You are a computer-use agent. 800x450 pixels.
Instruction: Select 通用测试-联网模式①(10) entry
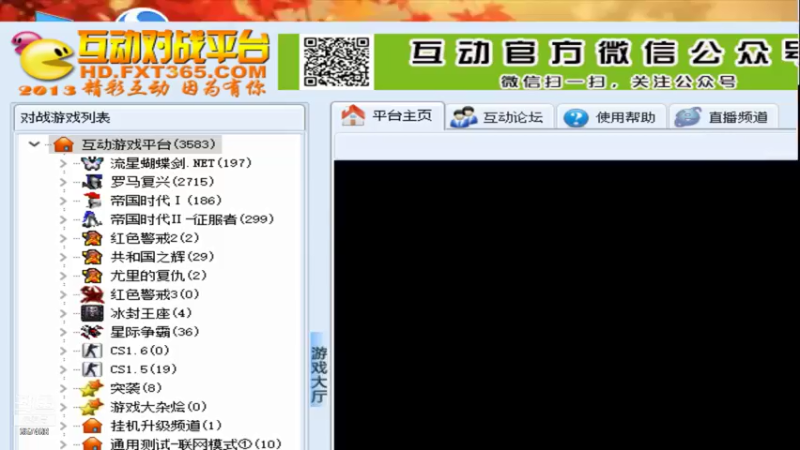(196, 444)
